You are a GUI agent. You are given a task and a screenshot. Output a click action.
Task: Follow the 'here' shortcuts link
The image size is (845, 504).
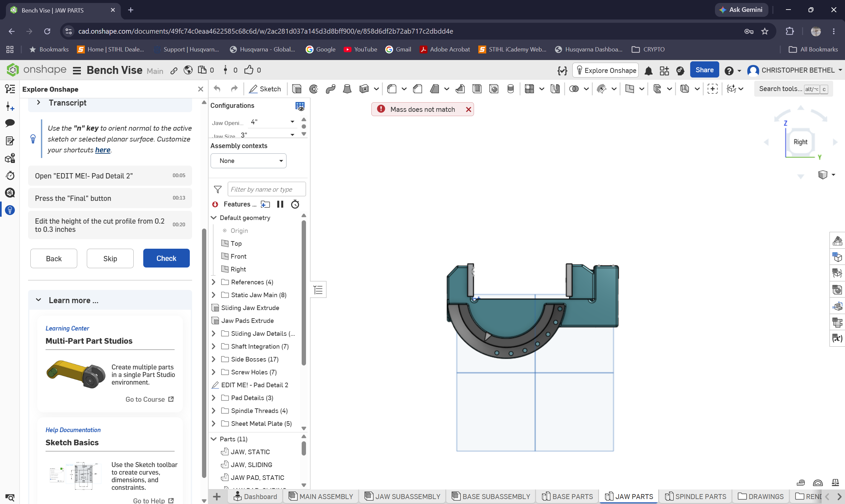103,150
